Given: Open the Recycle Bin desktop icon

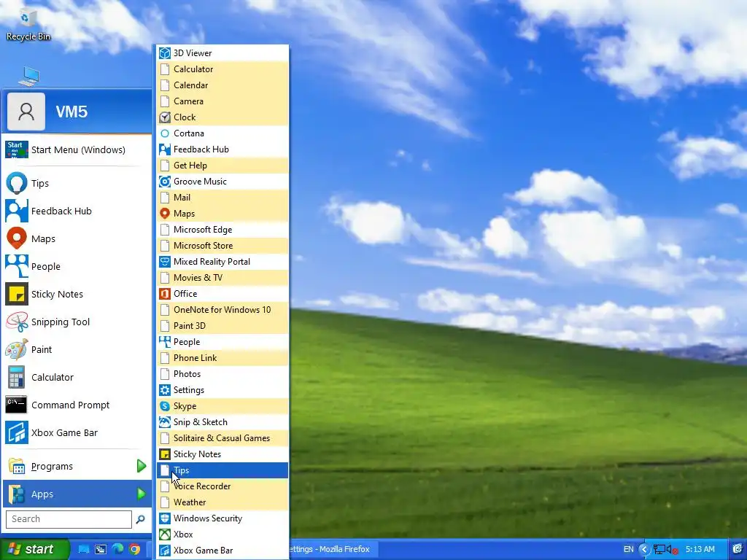Looking at the screenshot, I should (x=28, y=25).
